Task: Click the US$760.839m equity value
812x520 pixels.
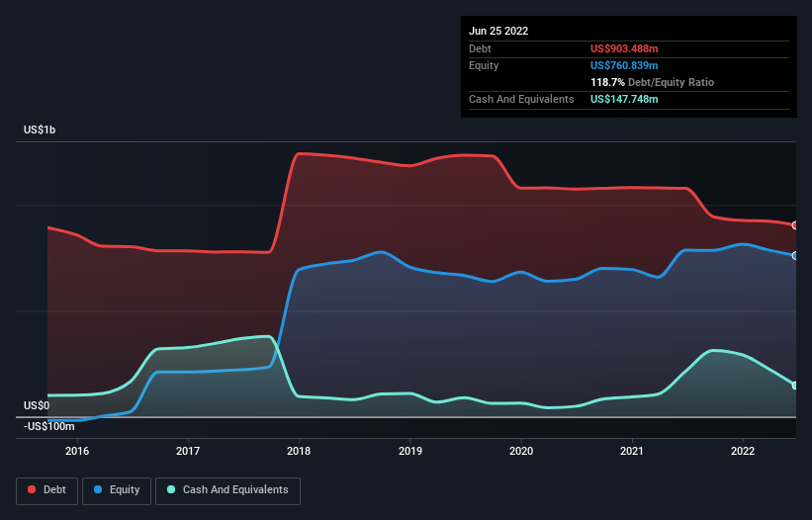Action: 624,65
